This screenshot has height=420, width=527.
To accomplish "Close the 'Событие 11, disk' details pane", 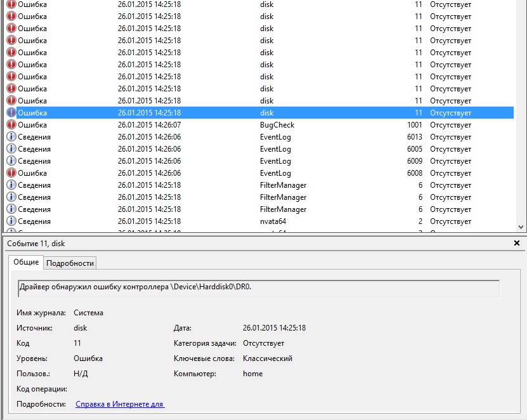I will [x=517, y=243].
